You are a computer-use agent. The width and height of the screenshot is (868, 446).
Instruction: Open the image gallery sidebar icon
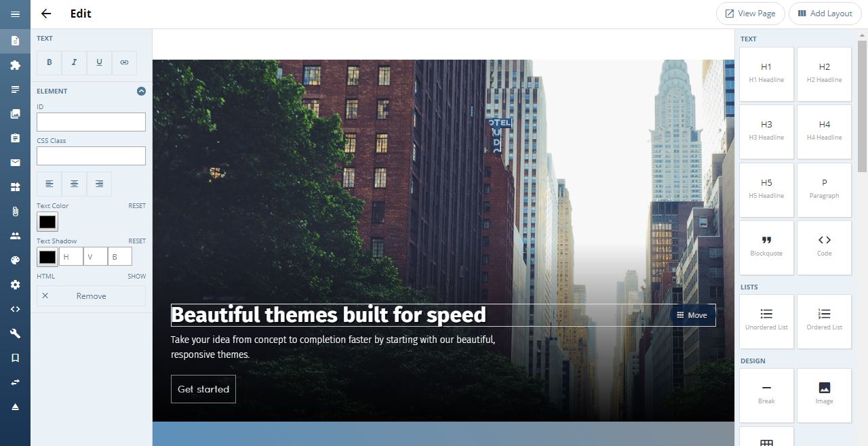coord(15,114)
